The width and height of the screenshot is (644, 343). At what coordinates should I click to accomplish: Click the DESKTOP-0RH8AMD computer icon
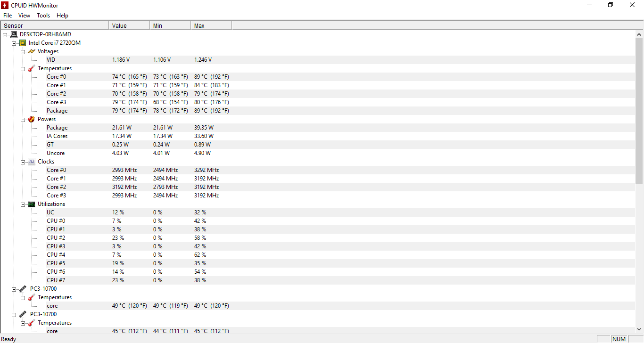click(14, 34)
